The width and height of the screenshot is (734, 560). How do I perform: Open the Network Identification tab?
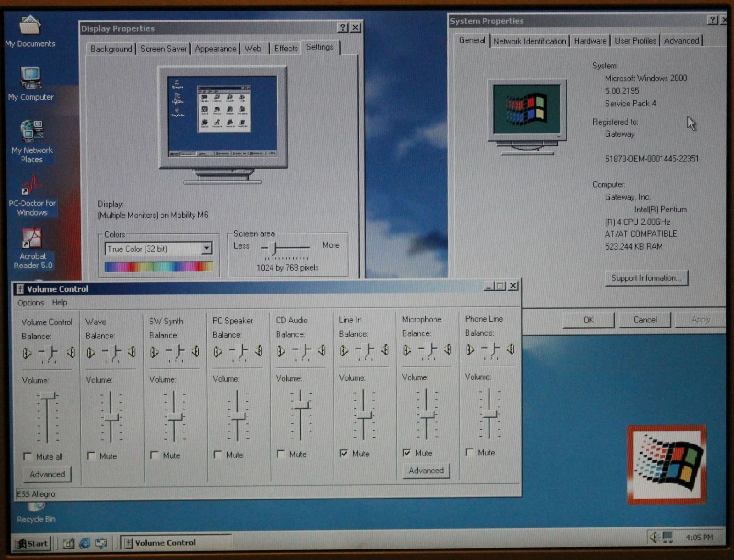coord(529,41)
